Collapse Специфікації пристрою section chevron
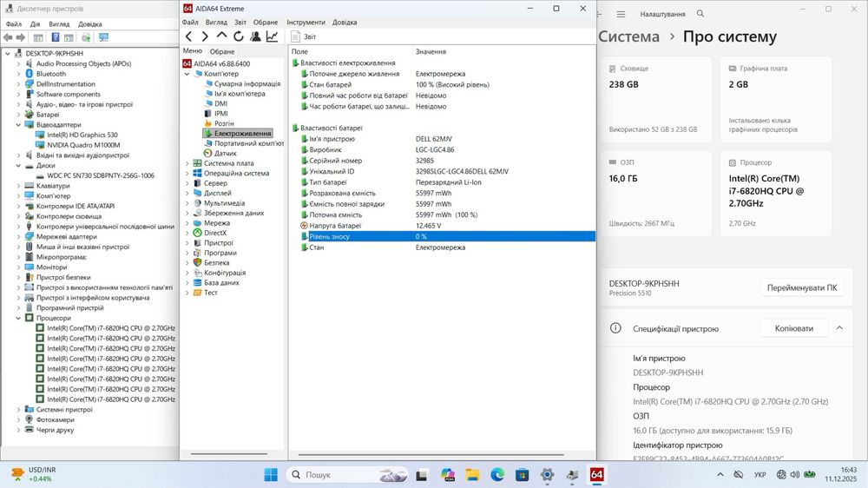Viewport: 868px width, 488px height. click(x=839, y=328)
